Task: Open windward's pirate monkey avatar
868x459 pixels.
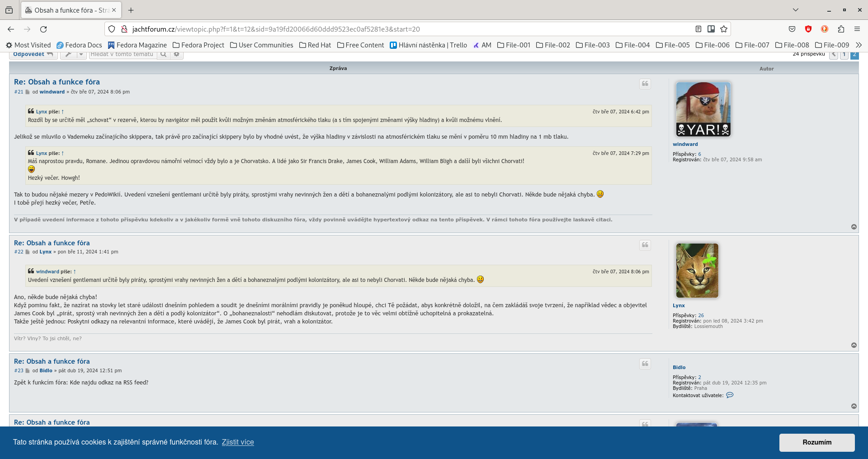Action: tap(703, 109)
